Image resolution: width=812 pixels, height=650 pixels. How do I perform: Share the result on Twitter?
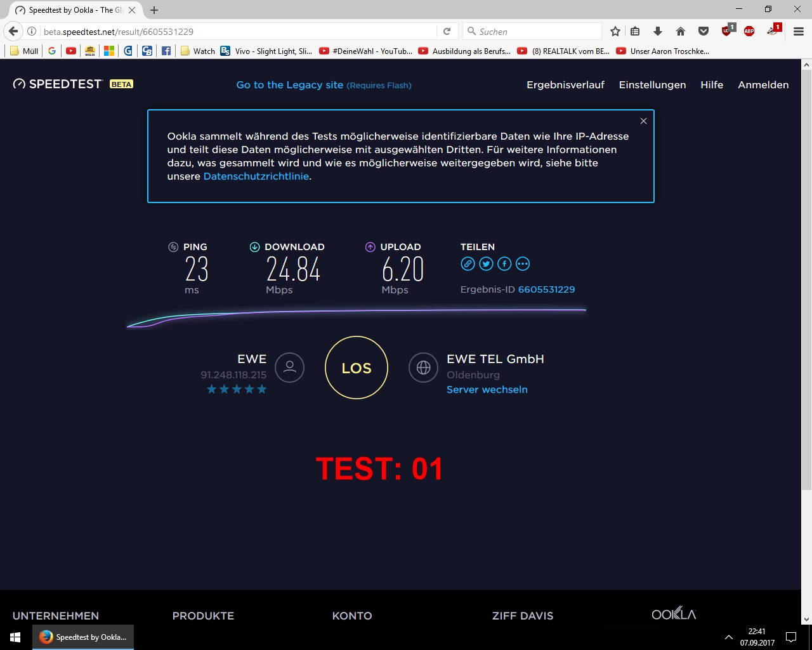coord(486,264)
